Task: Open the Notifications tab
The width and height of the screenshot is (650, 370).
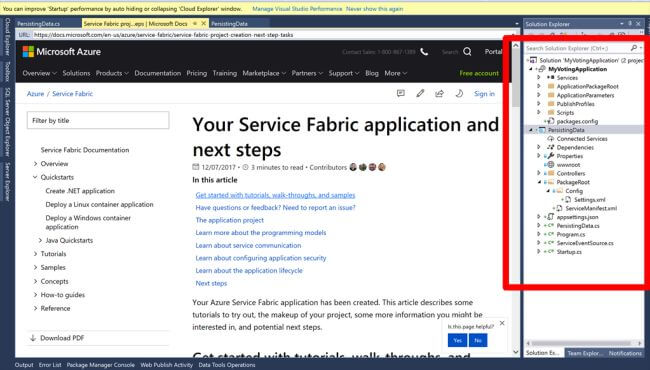Action: 625,353
